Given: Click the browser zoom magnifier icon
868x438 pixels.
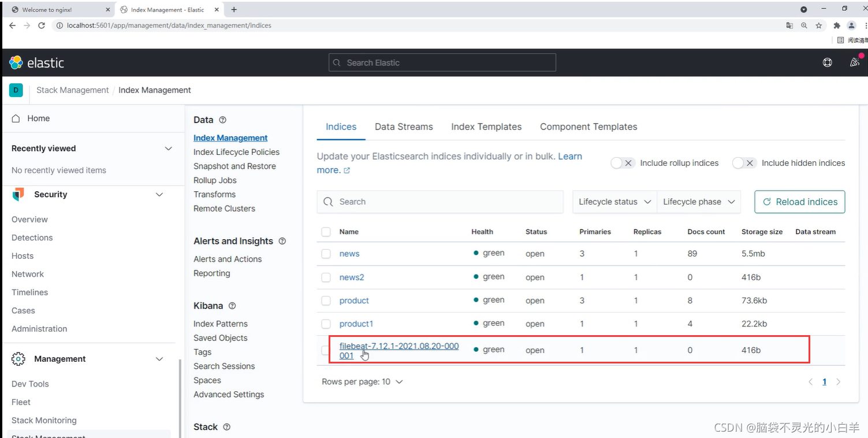Looking at the screenshot, I should pyautogui.click(x=804, y=25).
